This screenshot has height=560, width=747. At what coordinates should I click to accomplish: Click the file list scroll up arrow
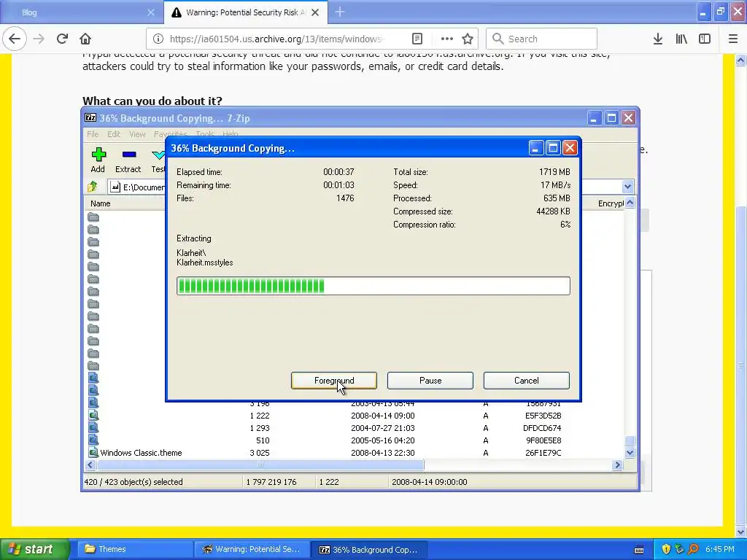(x=630, y=203)
